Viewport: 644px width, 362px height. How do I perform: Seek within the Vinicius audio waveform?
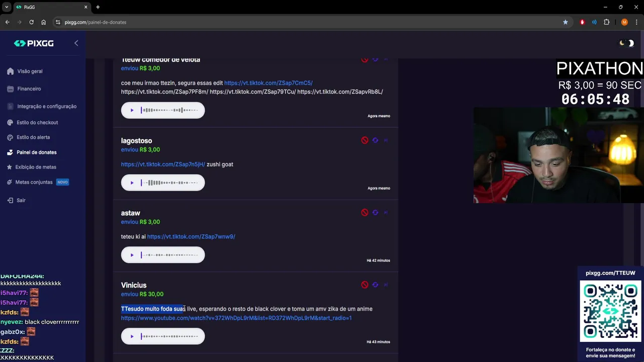[170, 336]
